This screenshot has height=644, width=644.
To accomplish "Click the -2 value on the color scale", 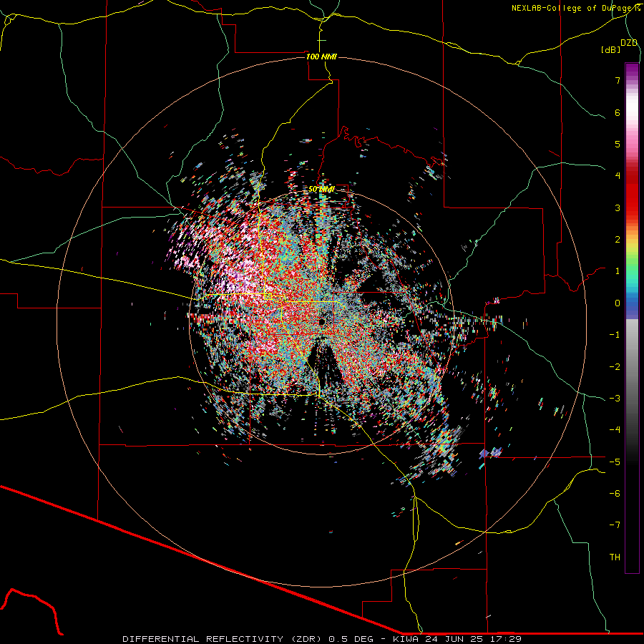I will (615, 367).
